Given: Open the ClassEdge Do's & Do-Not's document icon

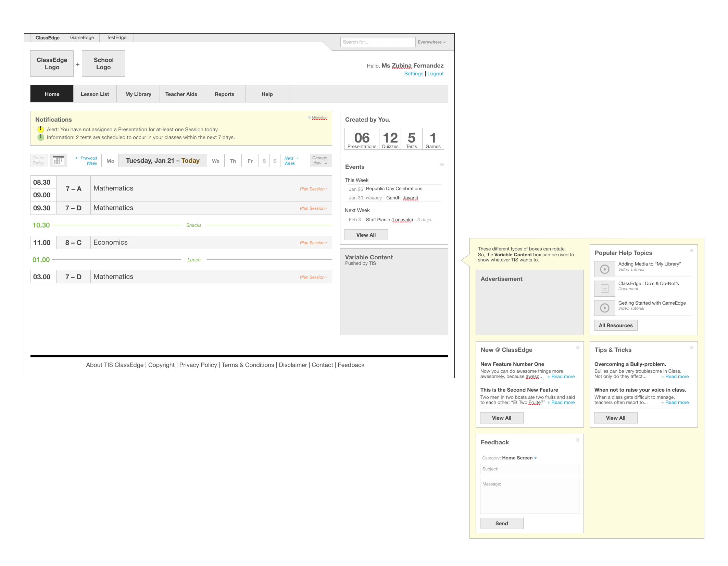Looking at the screenshot, I should pos(604,288).
